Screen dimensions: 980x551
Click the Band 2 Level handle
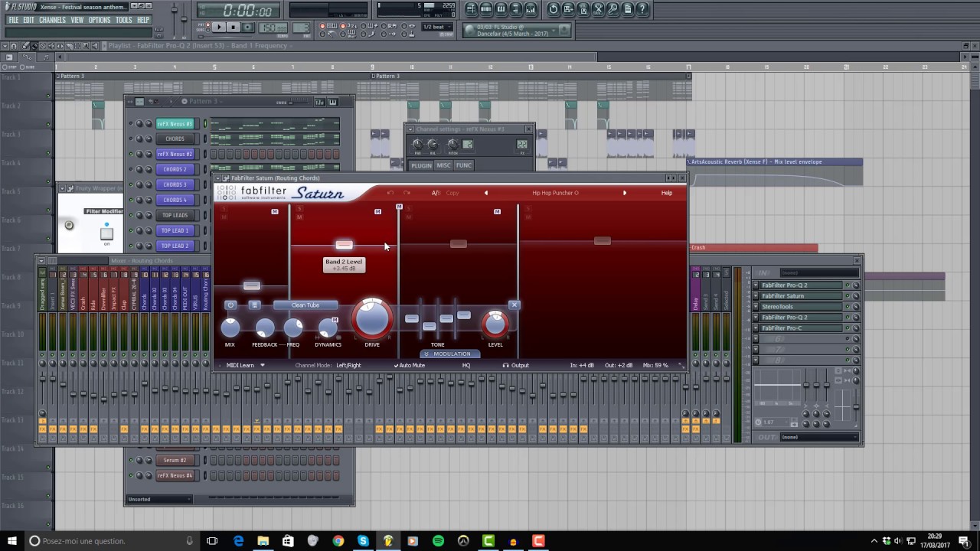click(x=344, y=245)
